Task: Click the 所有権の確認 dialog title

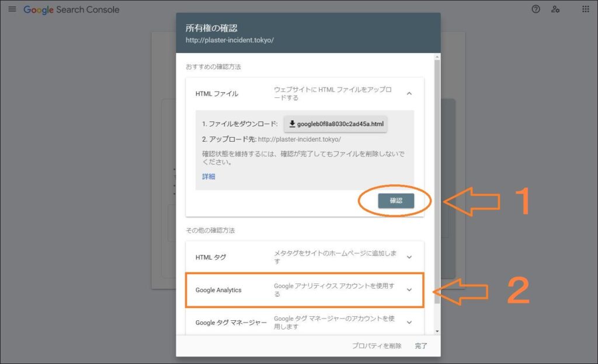Action: [211, 28]
